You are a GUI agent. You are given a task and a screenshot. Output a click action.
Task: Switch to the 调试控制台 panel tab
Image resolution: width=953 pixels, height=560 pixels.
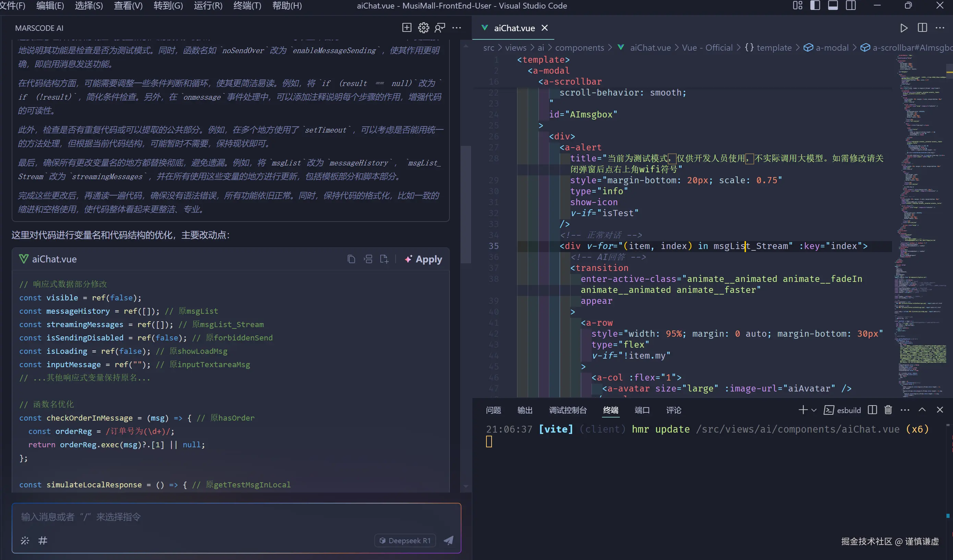[568, 410]
